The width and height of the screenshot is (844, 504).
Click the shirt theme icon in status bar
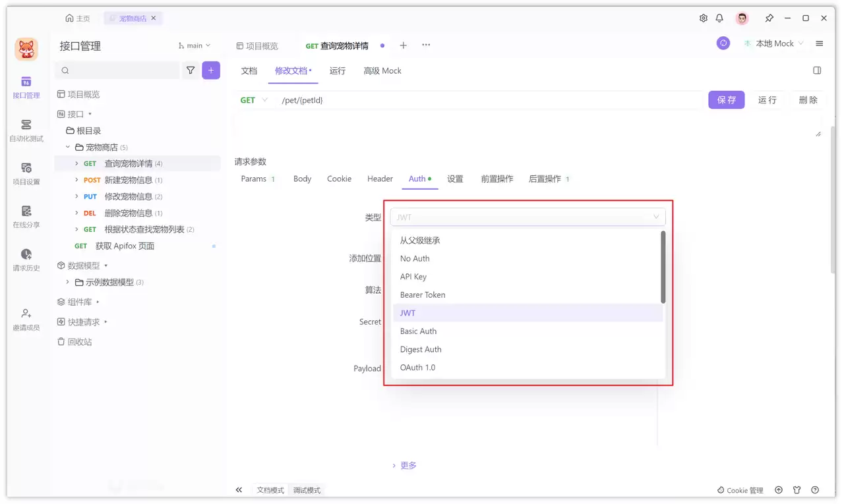(797, 490)
